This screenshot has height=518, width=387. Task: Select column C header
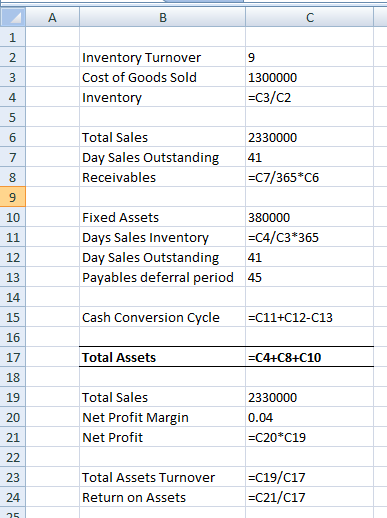point(310,17)
